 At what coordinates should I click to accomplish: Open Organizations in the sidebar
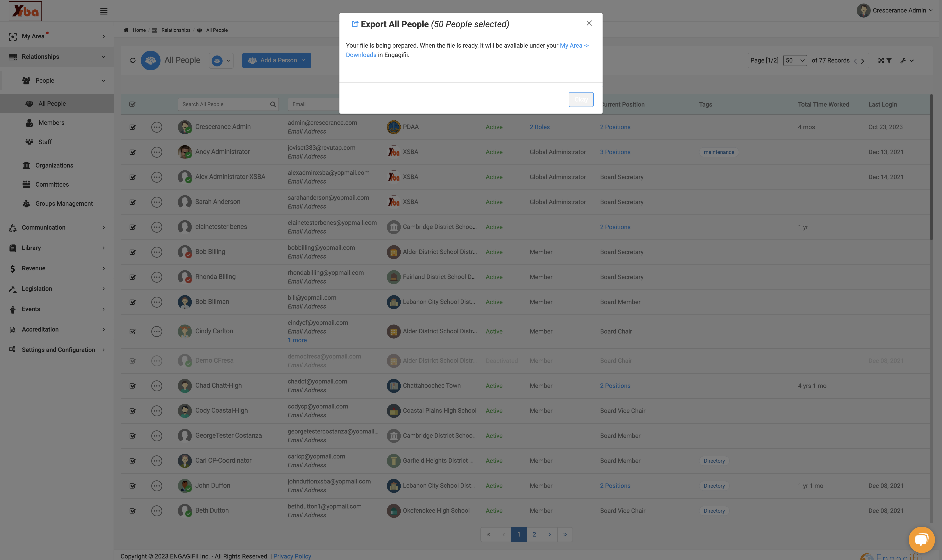(54, 166)
